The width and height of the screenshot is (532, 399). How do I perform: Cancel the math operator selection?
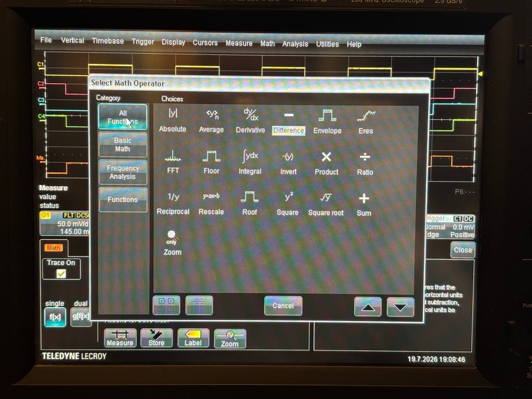tap(283, 306)
